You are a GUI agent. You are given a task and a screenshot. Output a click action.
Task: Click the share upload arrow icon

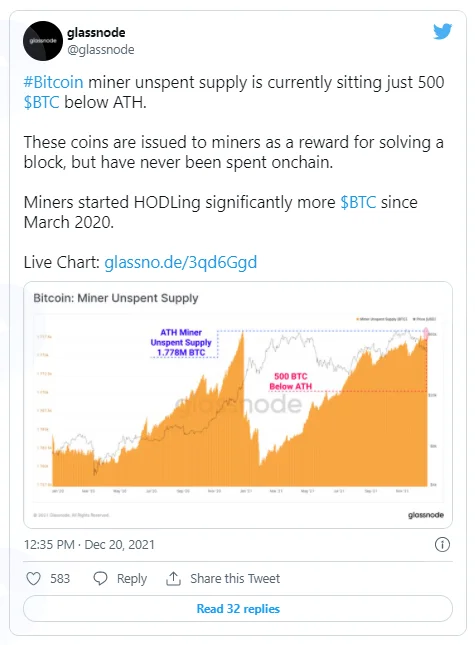(173, 578)
